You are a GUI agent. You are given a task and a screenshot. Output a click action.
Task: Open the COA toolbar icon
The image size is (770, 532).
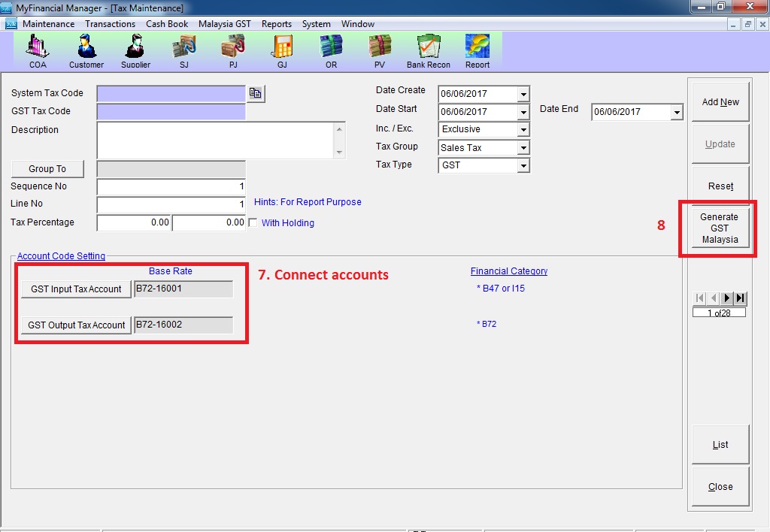point(38,50)
